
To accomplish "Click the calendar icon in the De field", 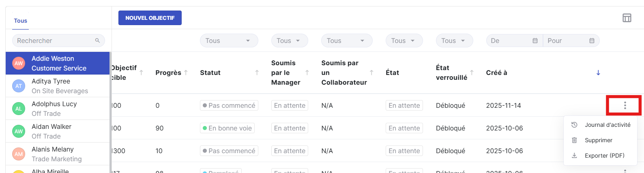I will (x=535, y=41).
